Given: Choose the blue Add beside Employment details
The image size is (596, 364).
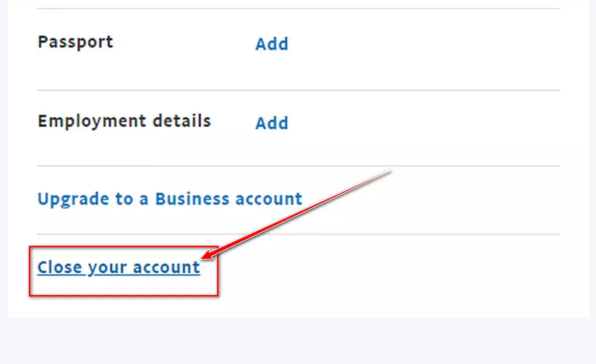Looking at the screenshot, I should pos(272,123).
